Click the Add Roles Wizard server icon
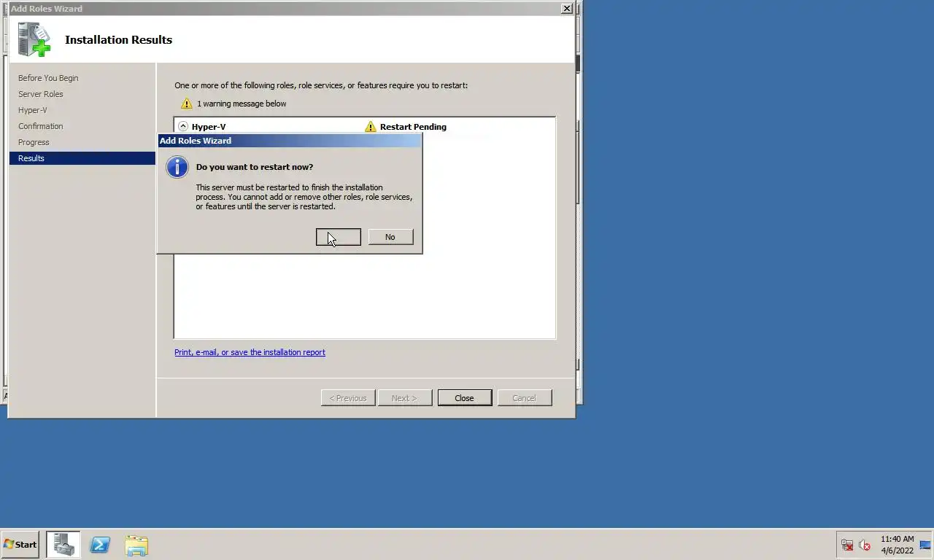 34,39
